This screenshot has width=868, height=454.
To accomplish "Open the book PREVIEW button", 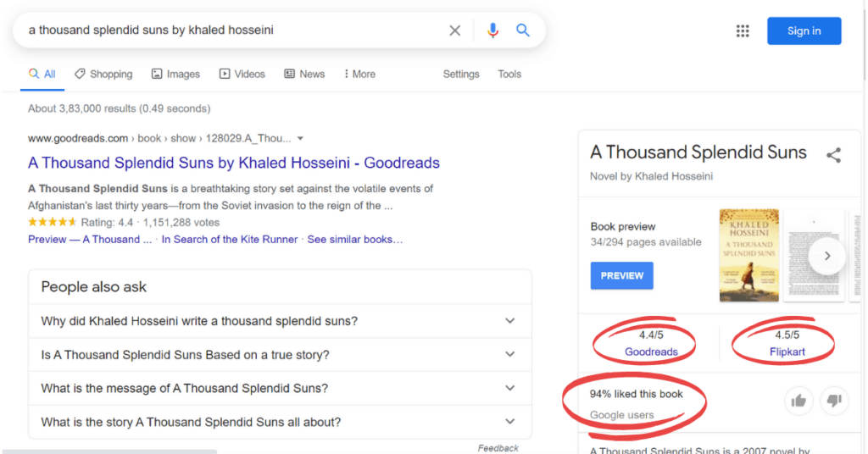I will (621, 275).
